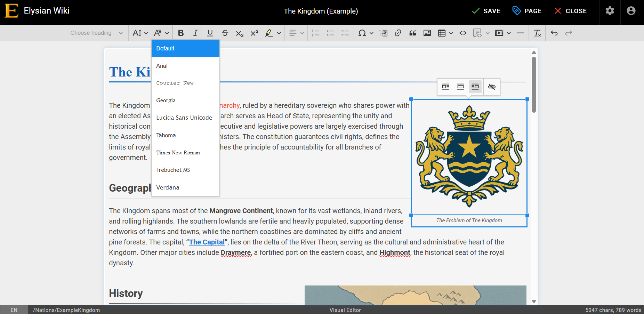The height and width of the screenshot is (314, 644).
Task: Undo the last edit
Action: 554,33
